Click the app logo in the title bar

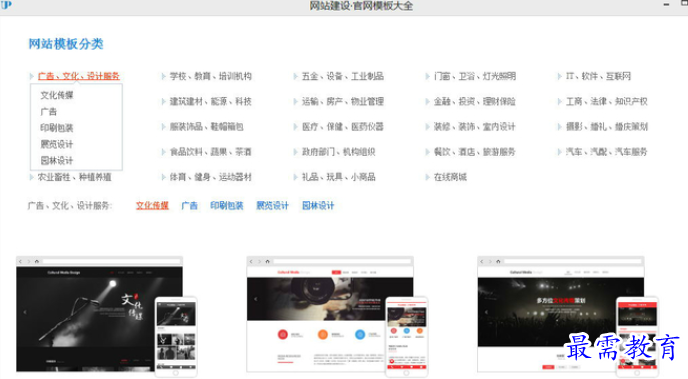tap(6, 5)
